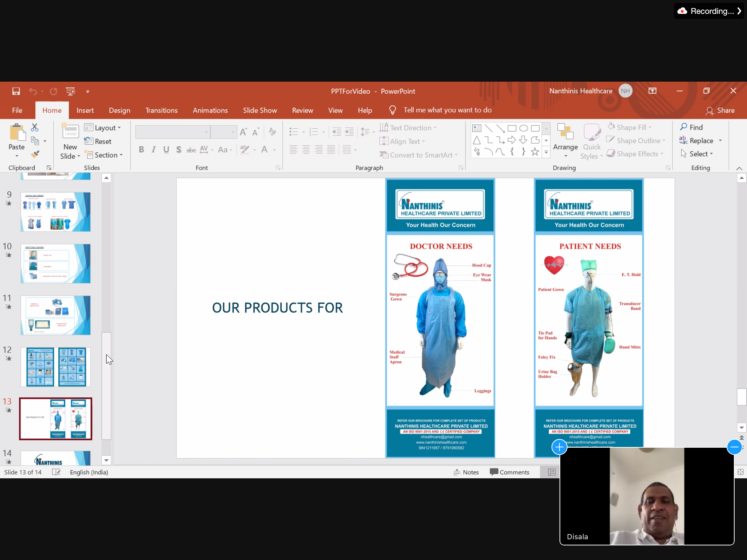
Task: Select the Format Painter brush
Action: point(35,154)
